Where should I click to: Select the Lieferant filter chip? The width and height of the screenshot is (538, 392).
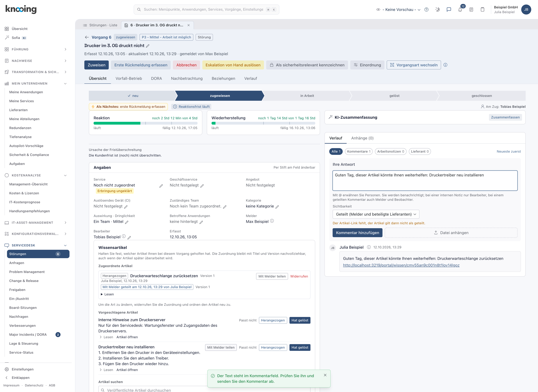click(x=420, y=151)
